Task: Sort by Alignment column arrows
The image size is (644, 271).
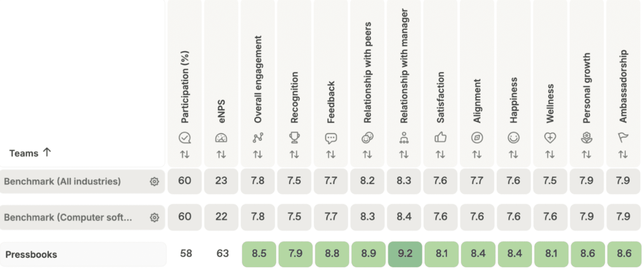Action: pyautogui.click(x=477, y=155)
